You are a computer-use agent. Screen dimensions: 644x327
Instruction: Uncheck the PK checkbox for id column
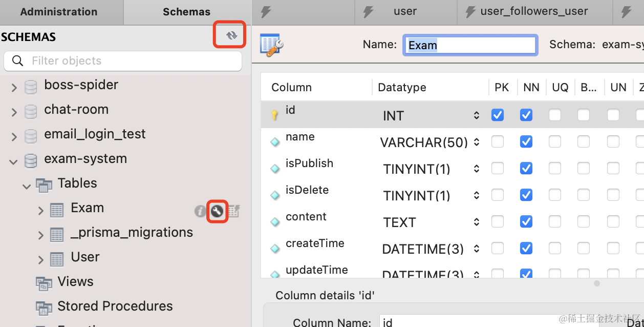497,115
